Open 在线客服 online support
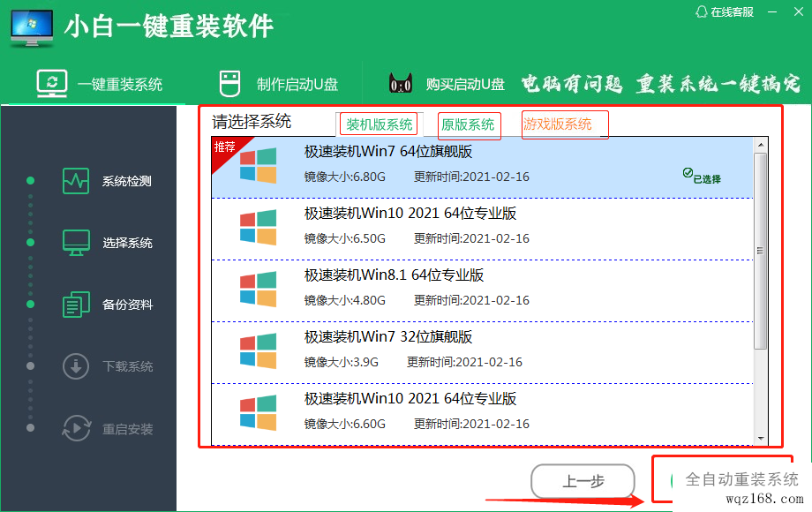This screenshot has width=812, height=512. point(724,11)
